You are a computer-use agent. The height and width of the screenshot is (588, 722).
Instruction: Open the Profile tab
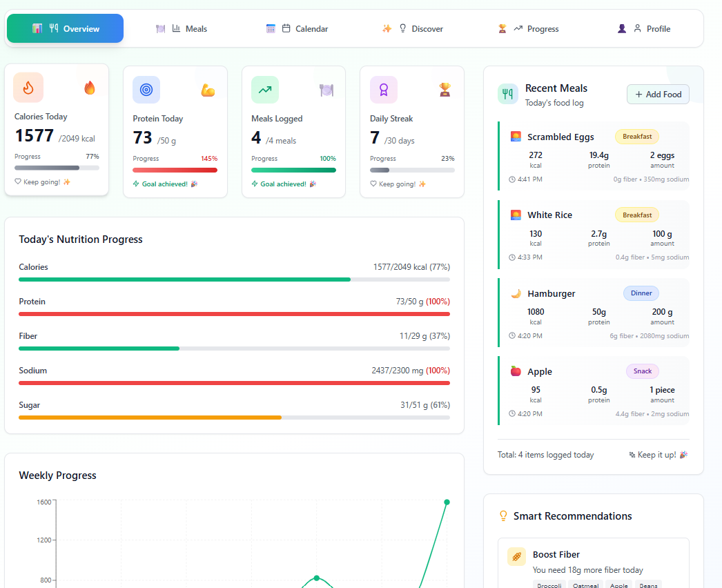pyautogui.click(x=644, y=28)
